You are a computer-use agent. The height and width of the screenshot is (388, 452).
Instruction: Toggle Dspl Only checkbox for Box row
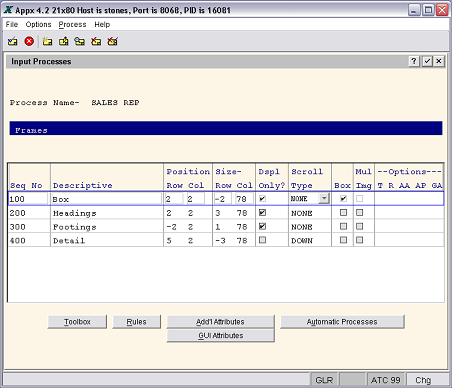262,199
